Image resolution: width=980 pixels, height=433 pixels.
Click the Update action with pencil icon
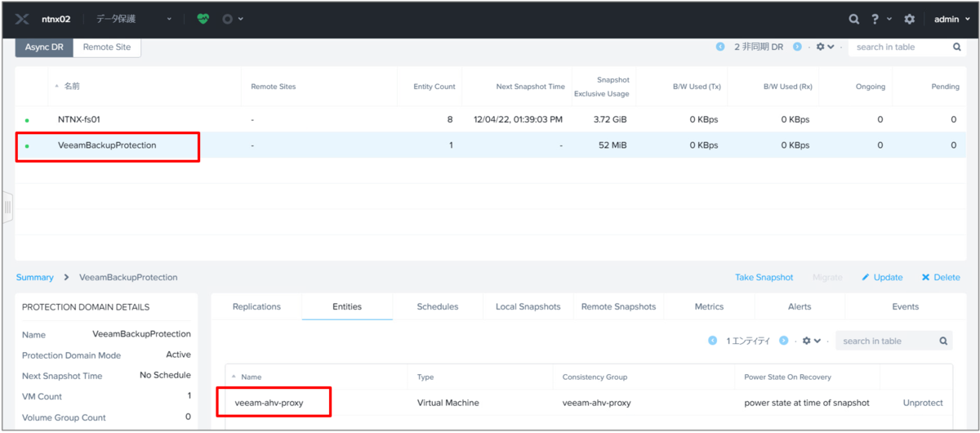882,277
